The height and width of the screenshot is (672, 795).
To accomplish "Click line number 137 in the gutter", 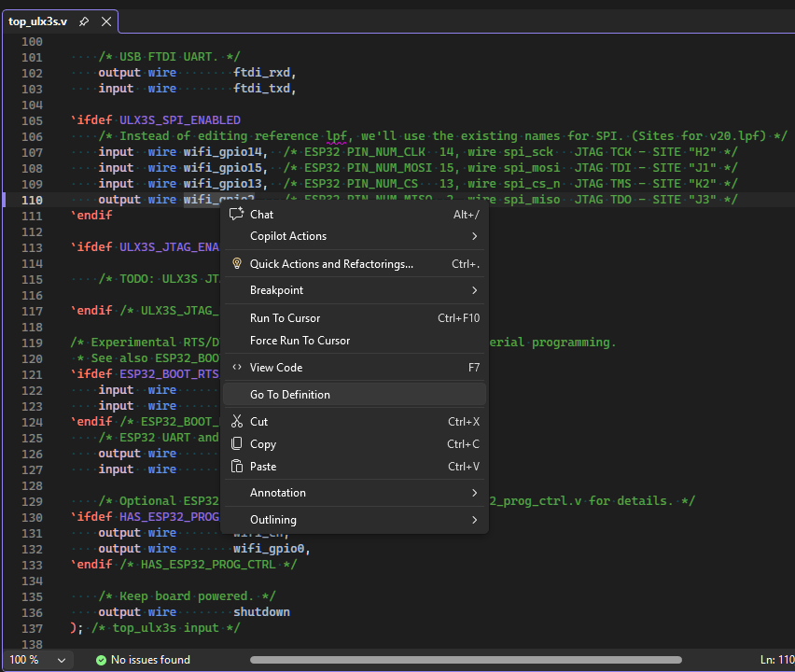I will coord(32,628).
